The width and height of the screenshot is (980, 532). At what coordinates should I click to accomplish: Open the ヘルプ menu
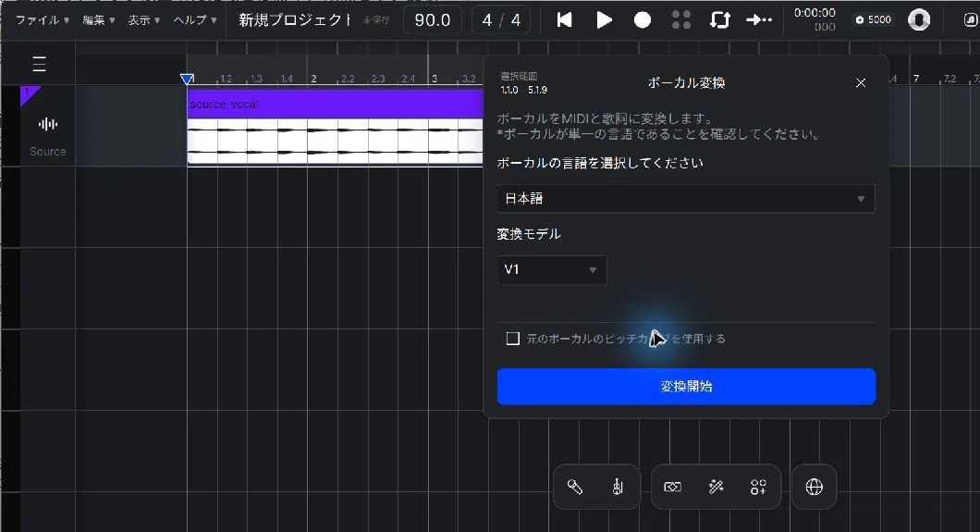pos(195,20)
